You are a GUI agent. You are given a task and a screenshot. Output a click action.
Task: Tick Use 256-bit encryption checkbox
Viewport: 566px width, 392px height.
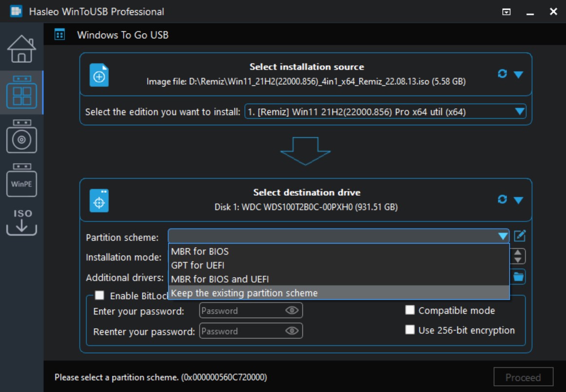[410, 330]
